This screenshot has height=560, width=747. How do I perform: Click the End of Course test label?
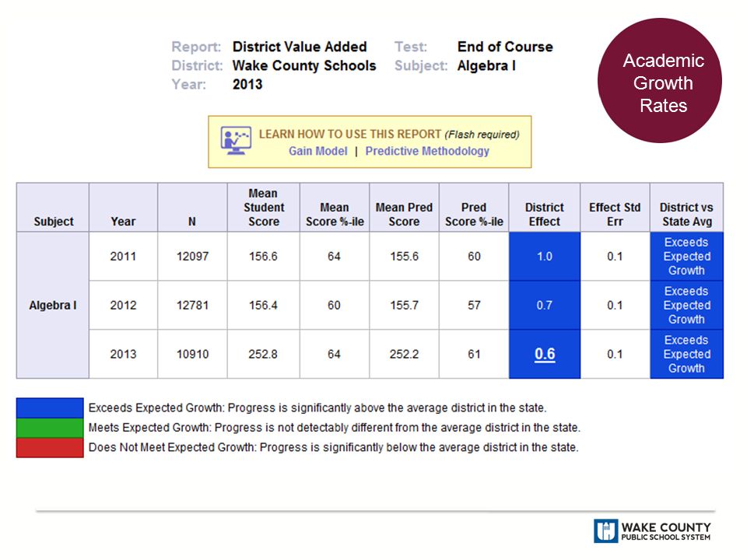[x=505, y=47]
